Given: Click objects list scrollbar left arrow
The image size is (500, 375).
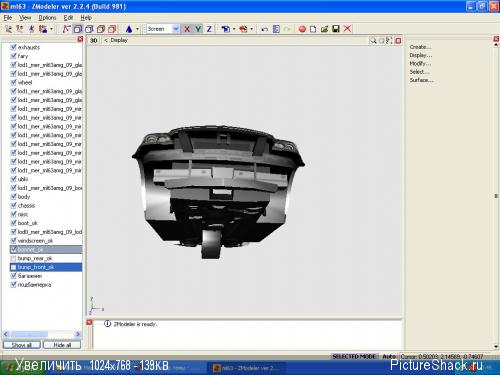Looking at the screenshot, I should 6,334.
